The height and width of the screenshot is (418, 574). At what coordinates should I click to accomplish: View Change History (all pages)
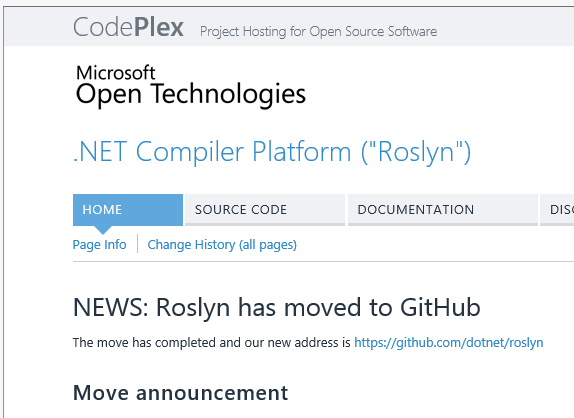coord(222,245)
